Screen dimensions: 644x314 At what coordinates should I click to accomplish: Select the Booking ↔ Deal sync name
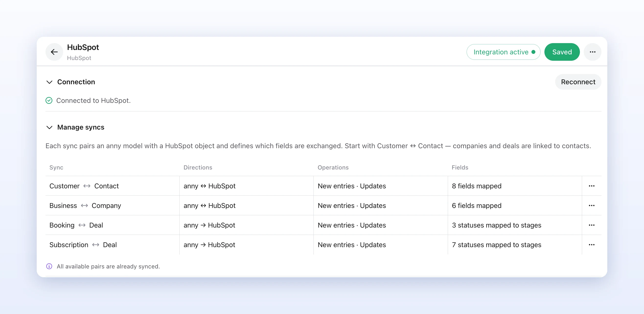[x=76, y=225]
